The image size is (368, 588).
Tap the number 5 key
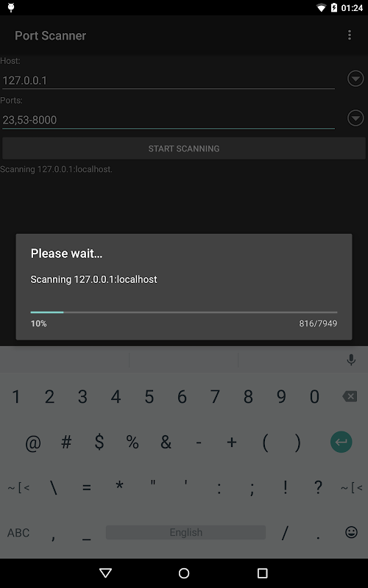(149, 396)
